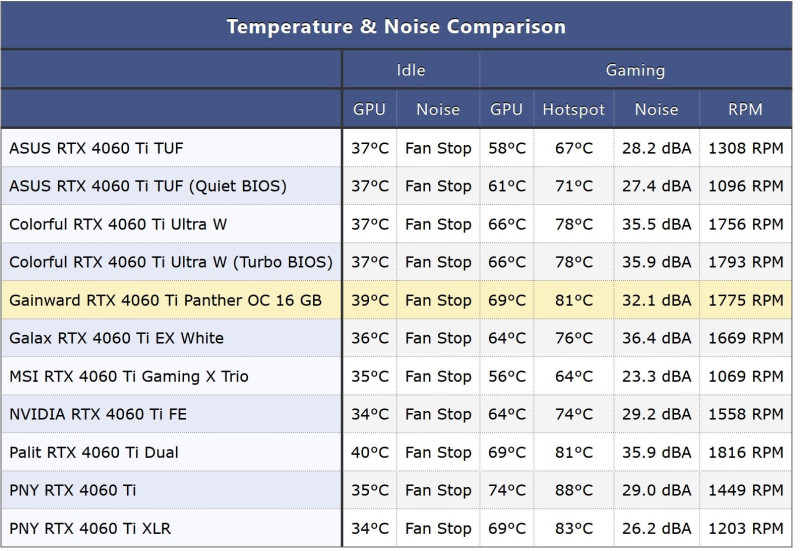Click the Palit RTX 4060 Ti Dual name

pos(94,452)
